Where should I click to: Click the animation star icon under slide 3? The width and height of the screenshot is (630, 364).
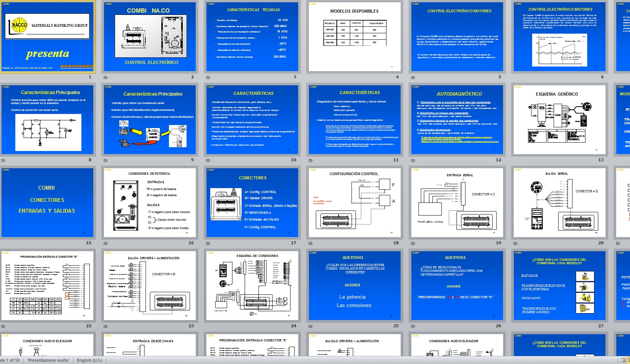pyautogui.click(x=208, y=77)
